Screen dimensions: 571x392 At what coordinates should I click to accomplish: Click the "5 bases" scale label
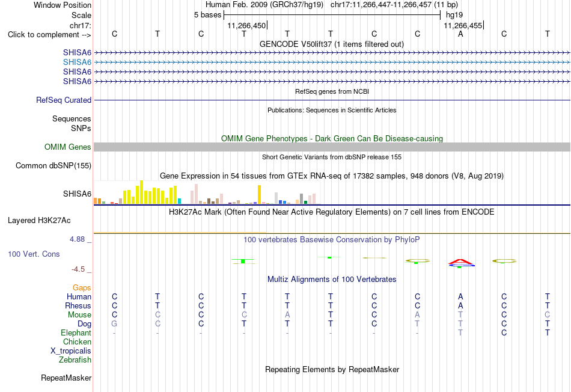(207, 15)
